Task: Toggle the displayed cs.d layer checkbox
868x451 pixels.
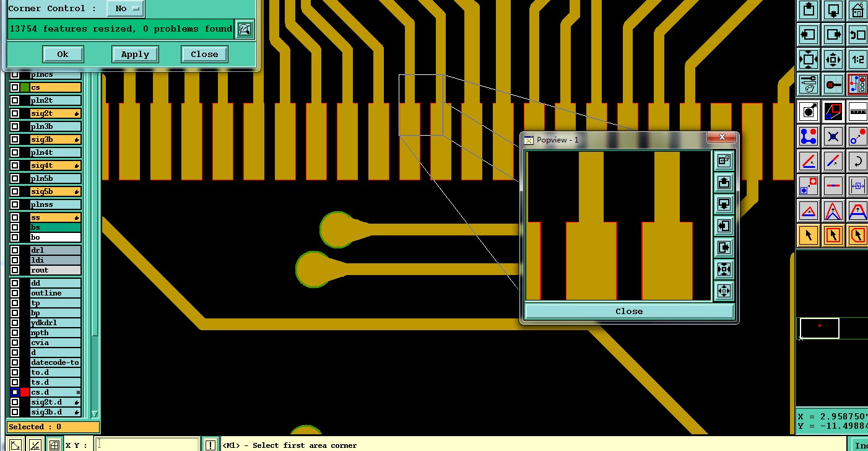Action: click(15, 392)
